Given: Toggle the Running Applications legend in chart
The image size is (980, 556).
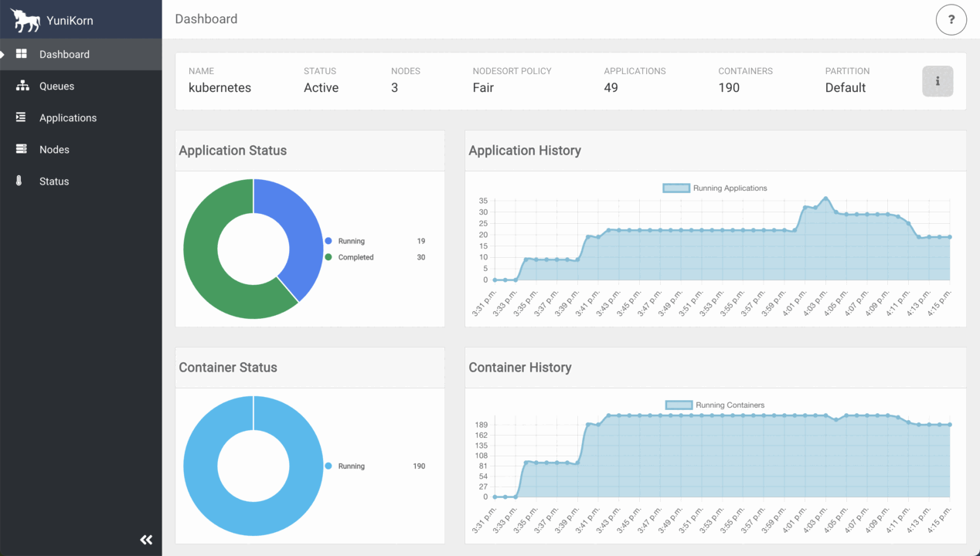Looking at the screenshot, I should (x=715, y=188).
